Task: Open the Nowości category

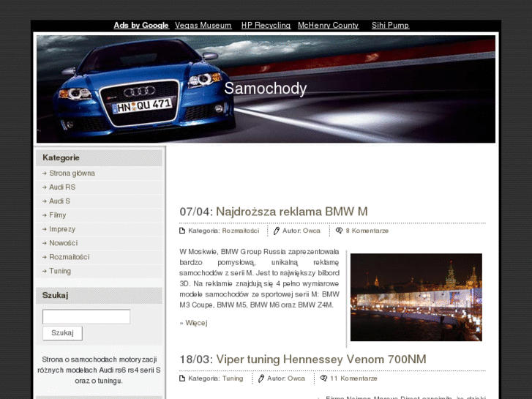Action: pos(63,243)
